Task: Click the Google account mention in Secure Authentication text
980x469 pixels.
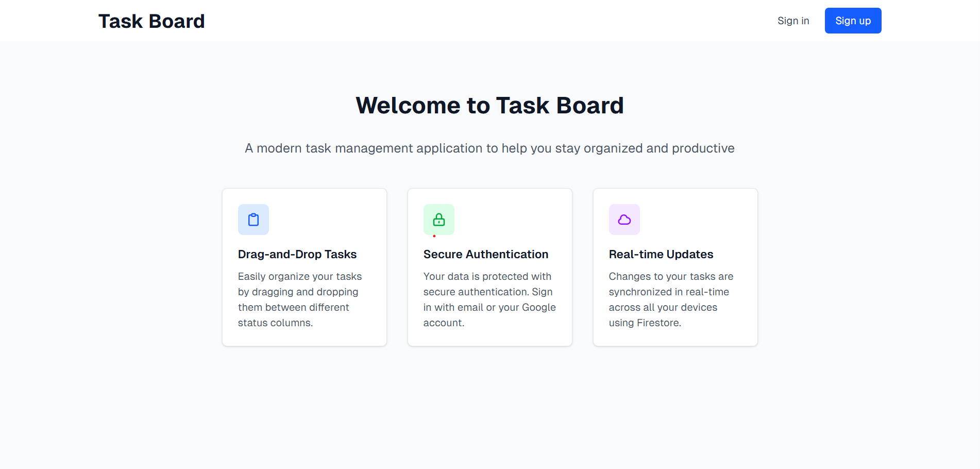Action: click(x=537, y=307)
